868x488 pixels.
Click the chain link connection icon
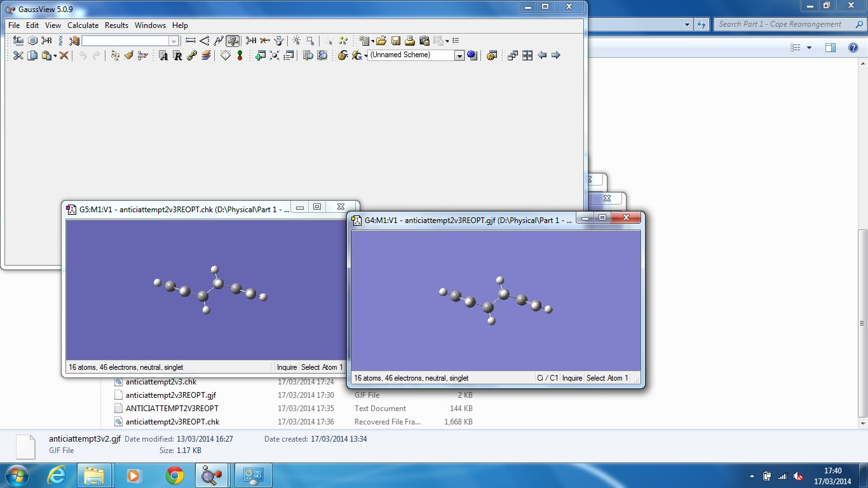[192, 55]
